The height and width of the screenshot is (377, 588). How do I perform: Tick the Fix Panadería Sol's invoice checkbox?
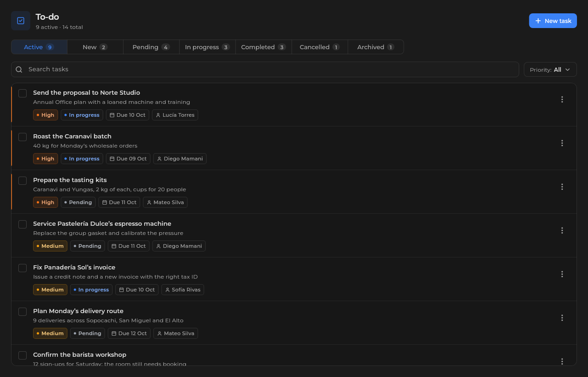coord(23,268)
